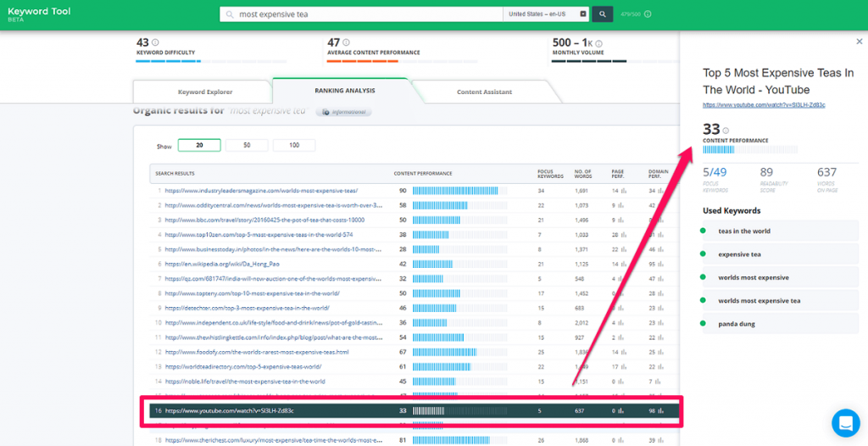The image size is (868, 446).
Task: Click domain perf chart icon in wikipedia row
Action: click(x=659, y=264)
